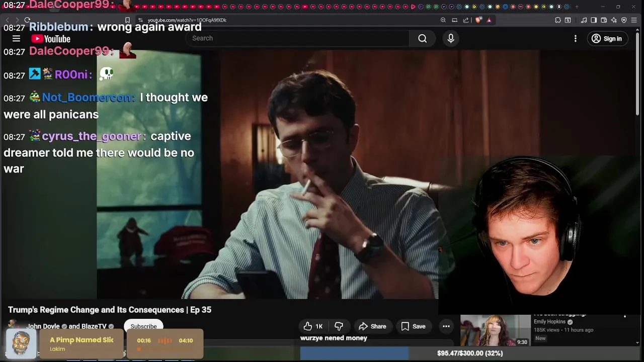Viewport: 644px width, 362px height.
Task: Type in the YouTube search field
Action: click(298, 38)
